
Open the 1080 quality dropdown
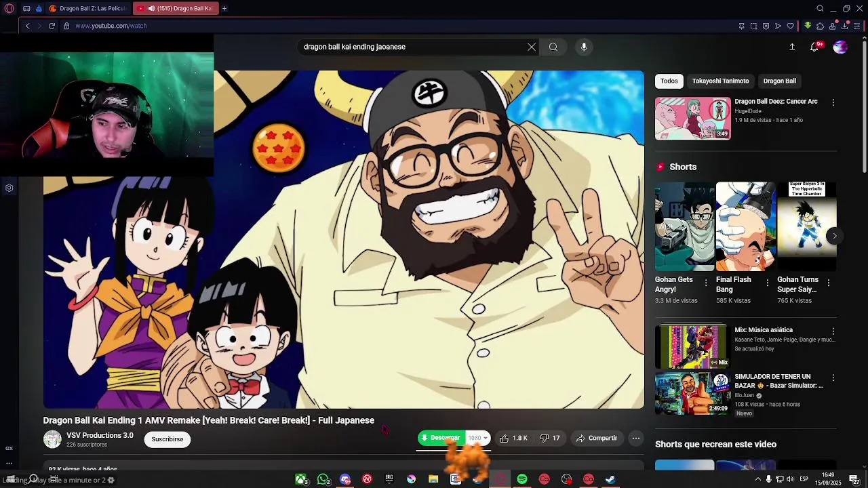(478, 439)
